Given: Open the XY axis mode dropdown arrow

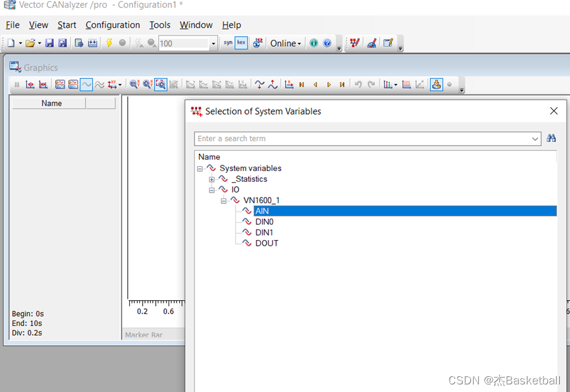Looking at the screenshot, I should (x=120, y=85).
